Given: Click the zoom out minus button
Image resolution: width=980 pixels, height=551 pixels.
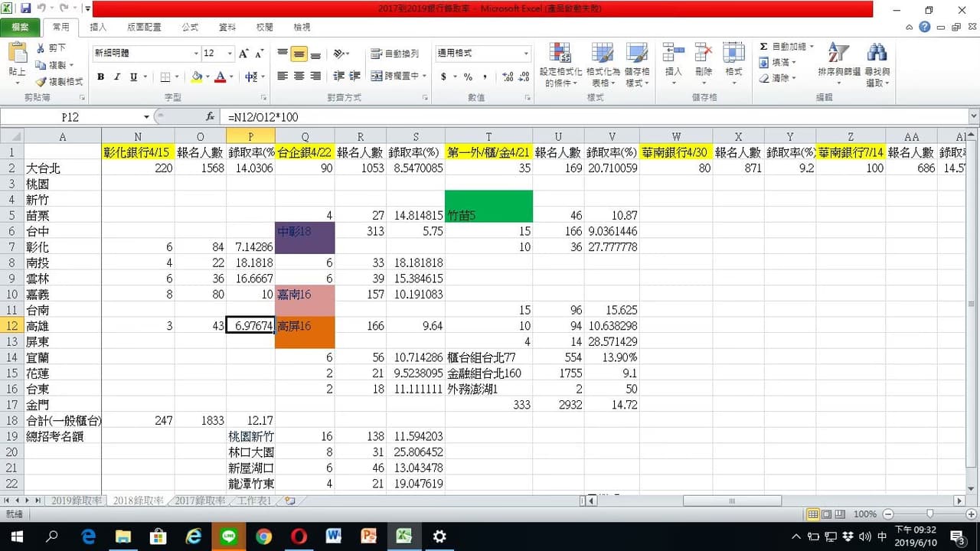Looking at the screenshot, I should [888, 514].
